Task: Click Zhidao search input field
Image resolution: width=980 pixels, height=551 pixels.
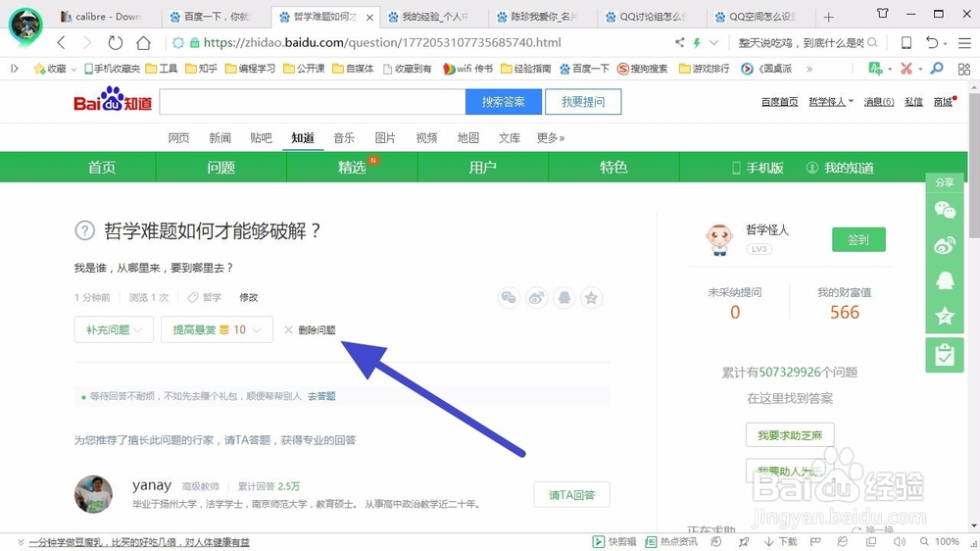Action: [313, 102]
